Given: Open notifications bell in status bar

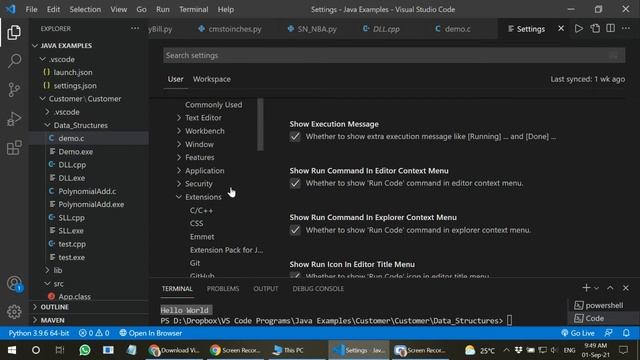Looking at the screenshot, I should (626, 333).
